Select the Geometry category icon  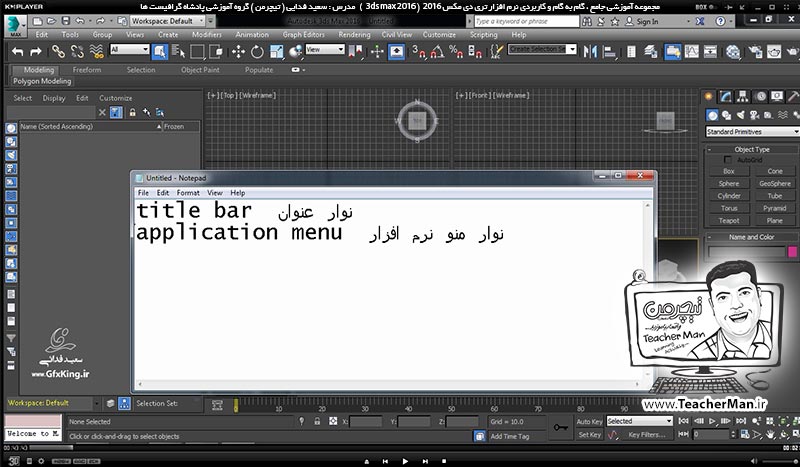[x=713, y=115]
